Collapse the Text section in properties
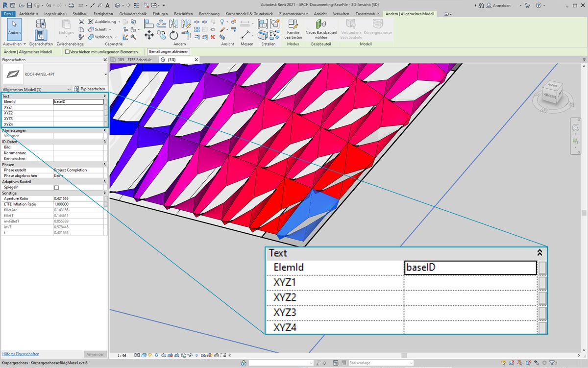588x368 pixels. 105,96
